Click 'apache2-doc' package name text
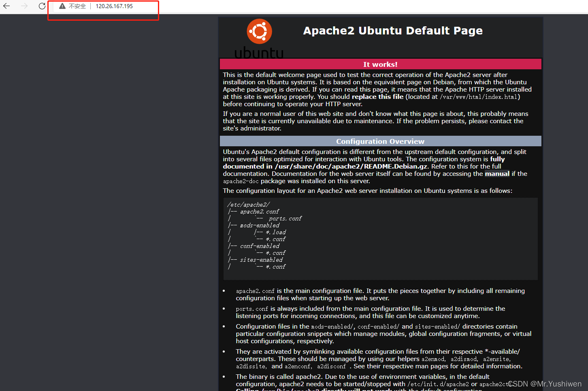The image size is (588, 391). click(241, 181)
